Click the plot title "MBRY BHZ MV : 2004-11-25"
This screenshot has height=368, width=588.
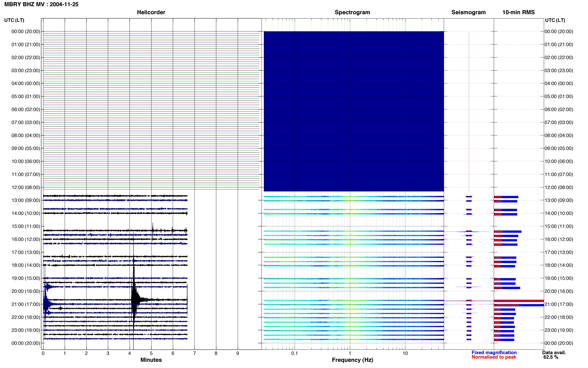(x=41, y=4)
